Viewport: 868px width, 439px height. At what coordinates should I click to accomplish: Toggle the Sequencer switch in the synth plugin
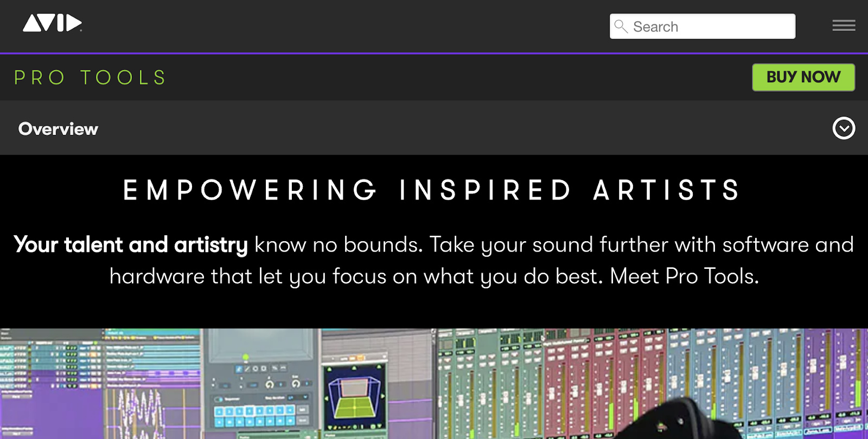pos(218,398)
